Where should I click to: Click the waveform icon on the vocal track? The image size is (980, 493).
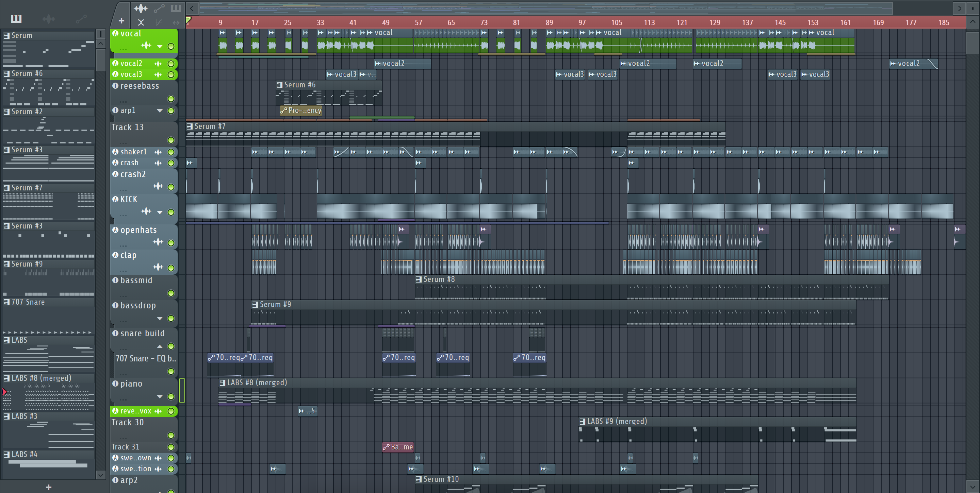click(x=146, y=46)
